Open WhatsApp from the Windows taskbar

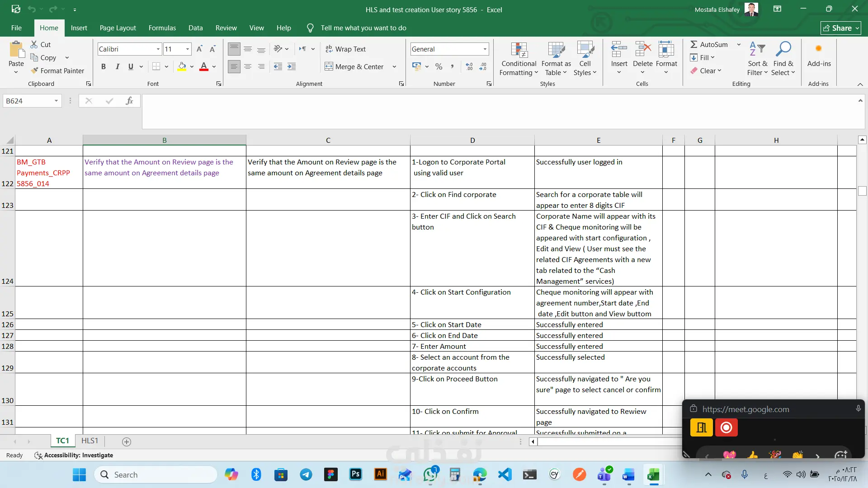[430, 474]
